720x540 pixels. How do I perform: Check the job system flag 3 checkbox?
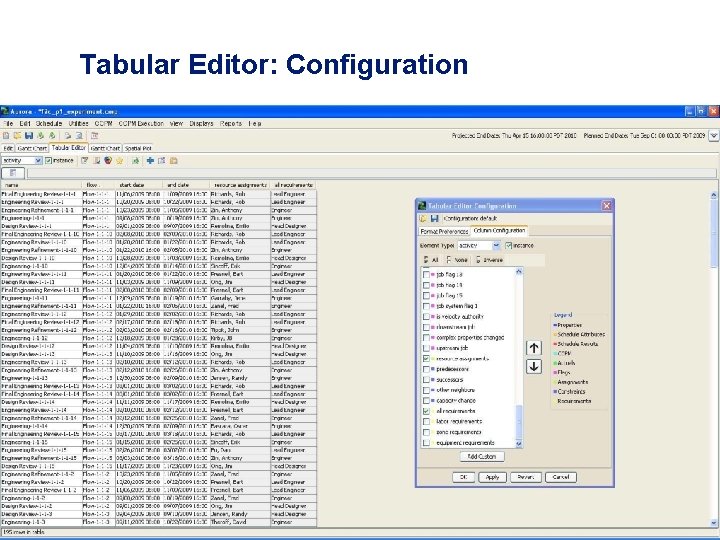pyautogui.click(x=426, y=306)
